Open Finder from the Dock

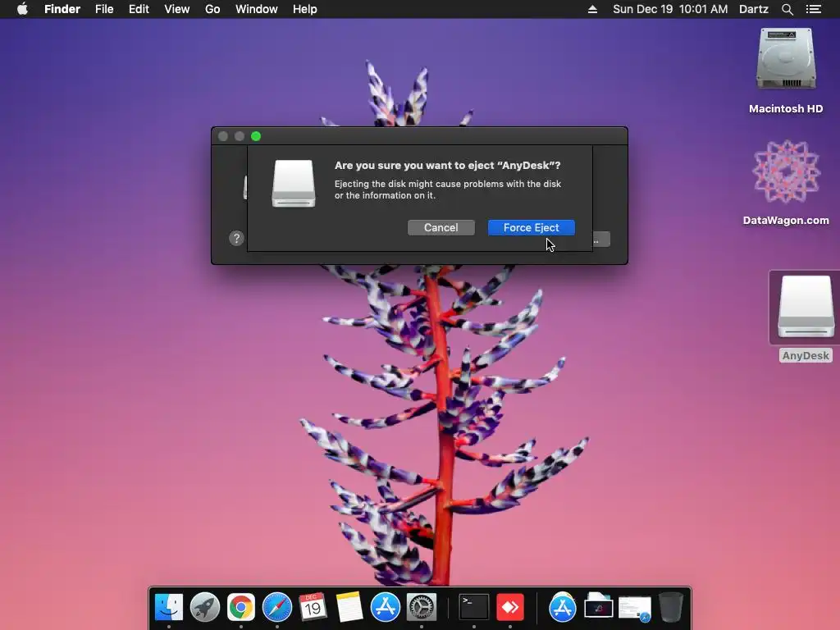(x=169, y=608)
